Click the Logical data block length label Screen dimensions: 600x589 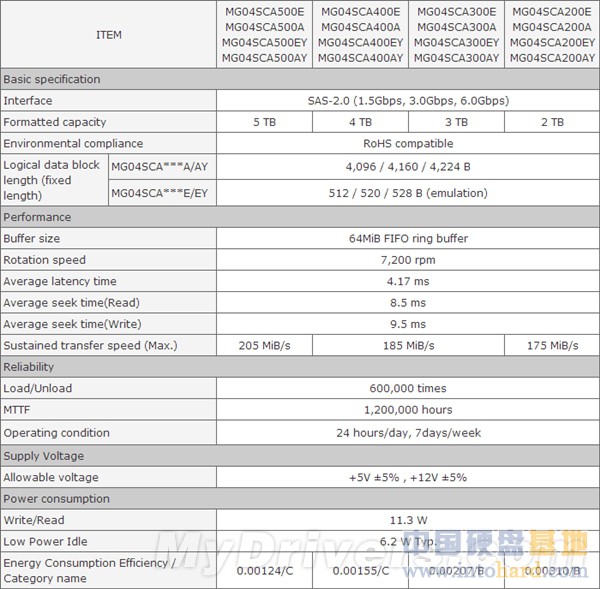(51, 180)
